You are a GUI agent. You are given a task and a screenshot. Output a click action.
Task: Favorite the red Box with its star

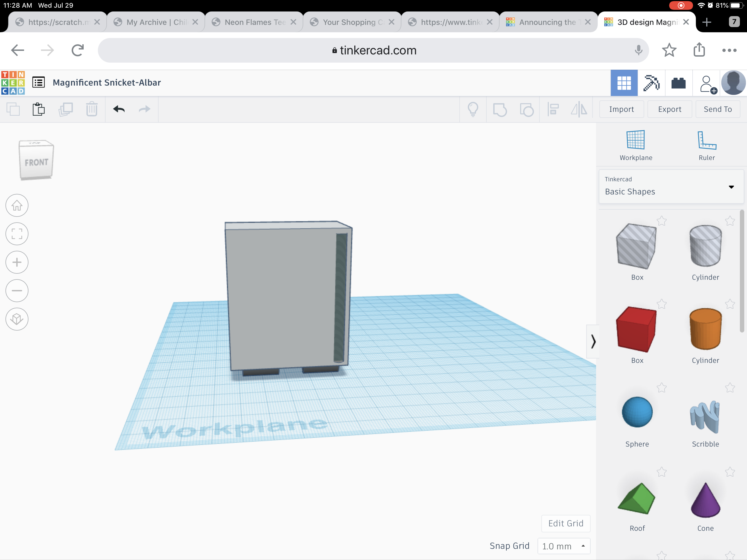(x=662, y=304)
